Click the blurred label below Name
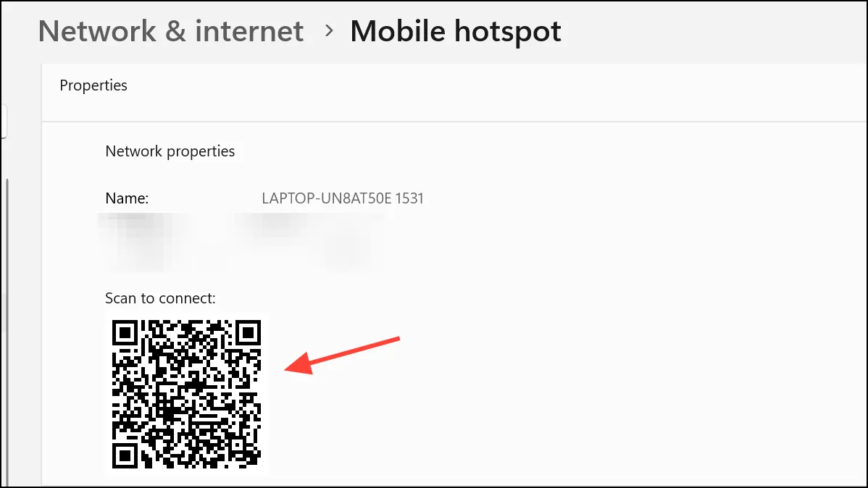868x488 pixels. point(145,240)
